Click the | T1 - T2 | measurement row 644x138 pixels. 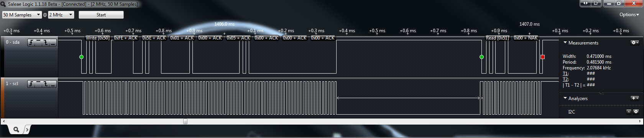(579, 85)
